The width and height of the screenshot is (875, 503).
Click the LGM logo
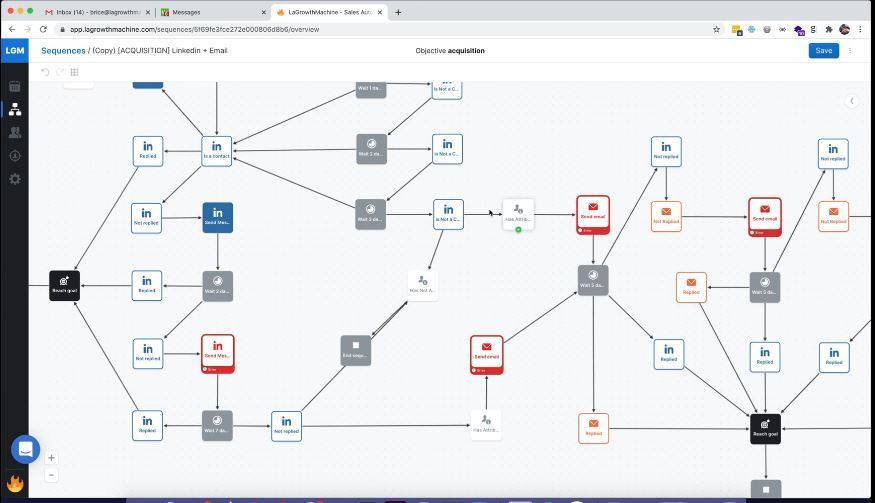15,50
